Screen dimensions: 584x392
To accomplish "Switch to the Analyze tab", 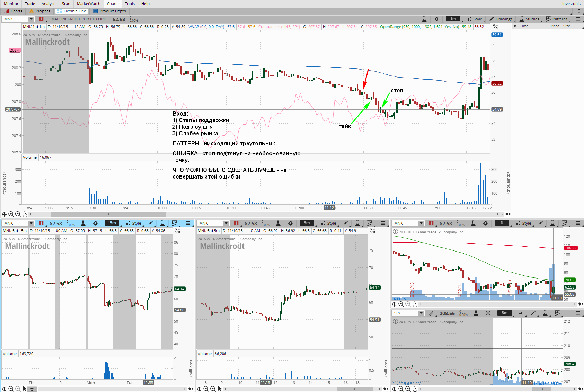I will [x=48, y=4].
